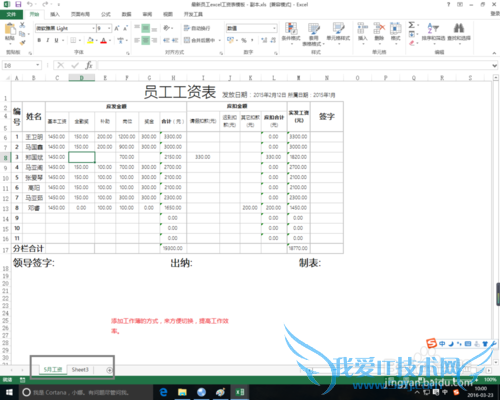Switch to the Developer ribbon tab
The width and height of the screenshot is (500, 400).
193,14
